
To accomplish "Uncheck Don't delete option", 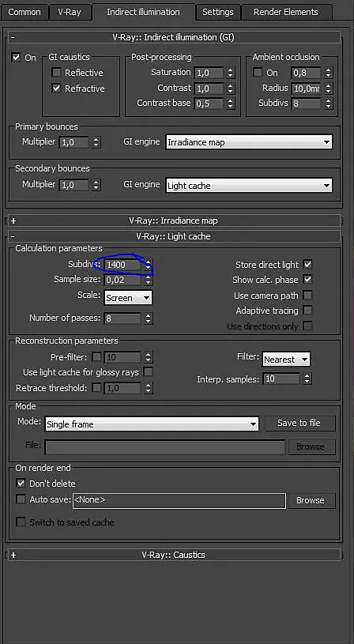I will [21, 483].
